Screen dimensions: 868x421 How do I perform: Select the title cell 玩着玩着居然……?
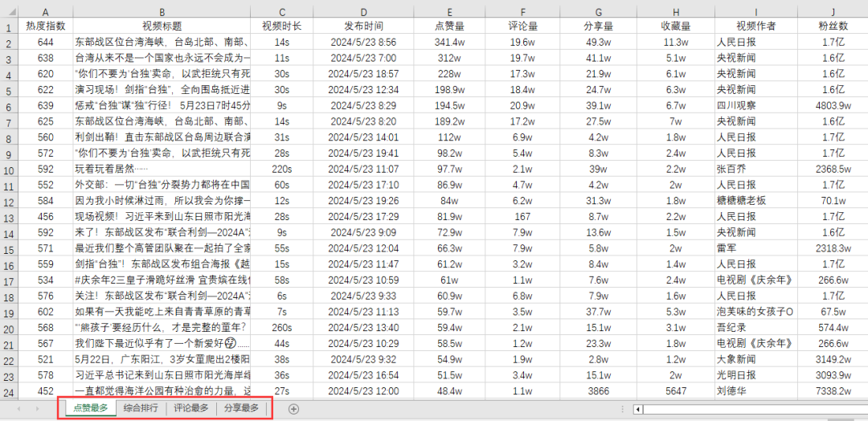point(162,169)
